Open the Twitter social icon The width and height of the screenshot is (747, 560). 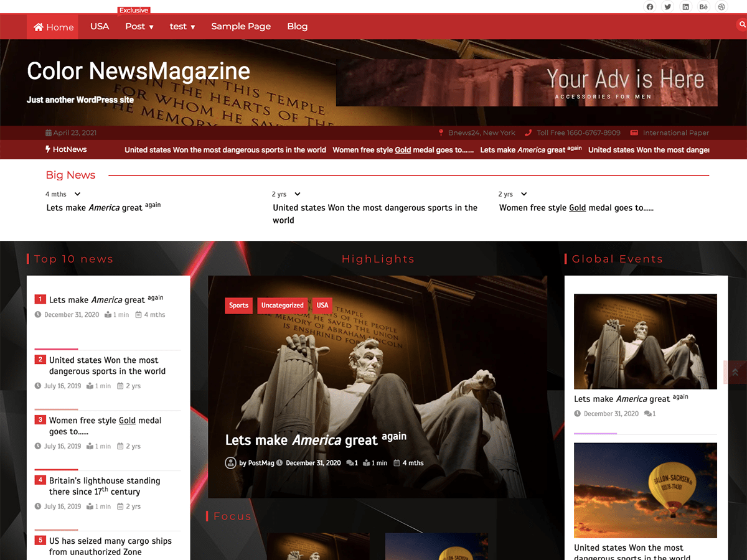[x=668, y=7]
